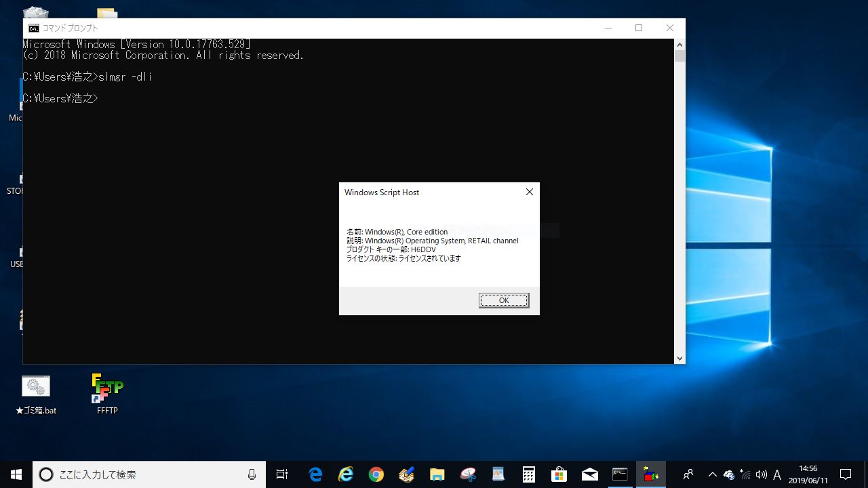Launch Internet Explorer from the taskbar
The width and height of the screenshot is (868, 488).
tap(346, 474)
